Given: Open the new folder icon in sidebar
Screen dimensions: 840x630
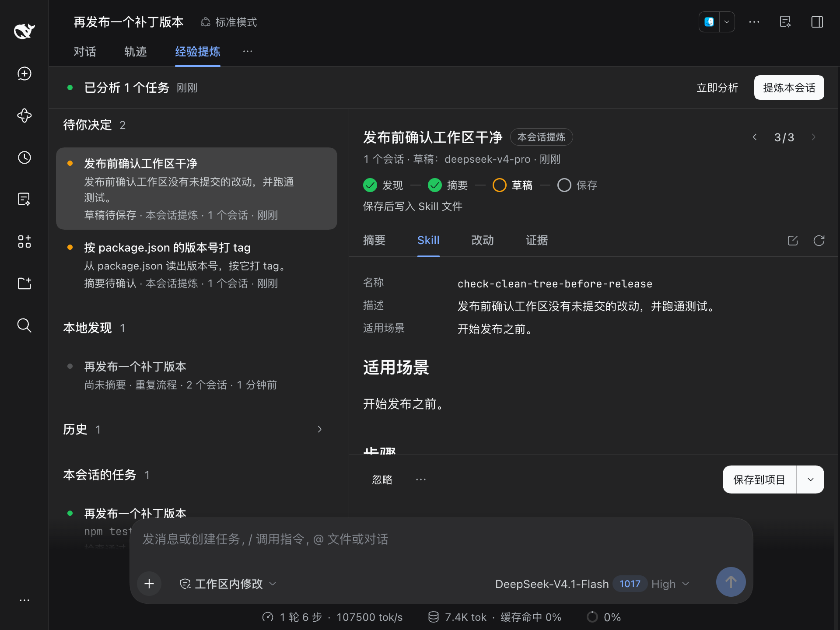Looking at the screenshot, I should [24, 283].
